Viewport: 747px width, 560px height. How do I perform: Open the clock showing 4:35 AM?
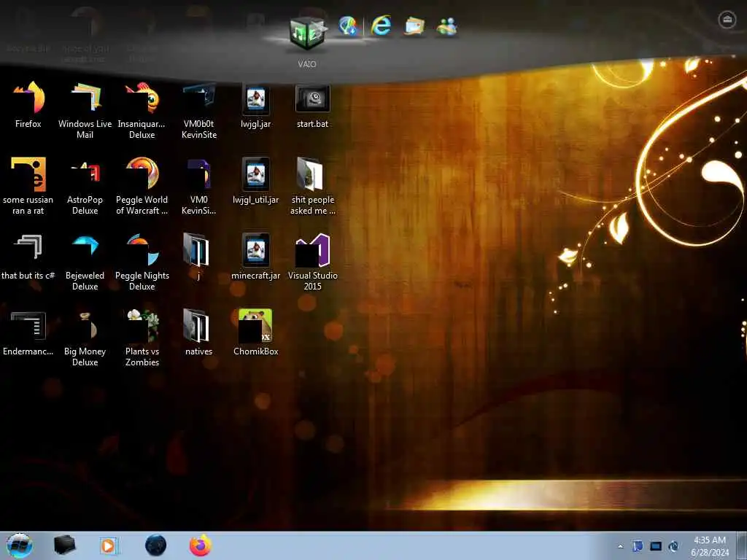(x=710, y=545)
